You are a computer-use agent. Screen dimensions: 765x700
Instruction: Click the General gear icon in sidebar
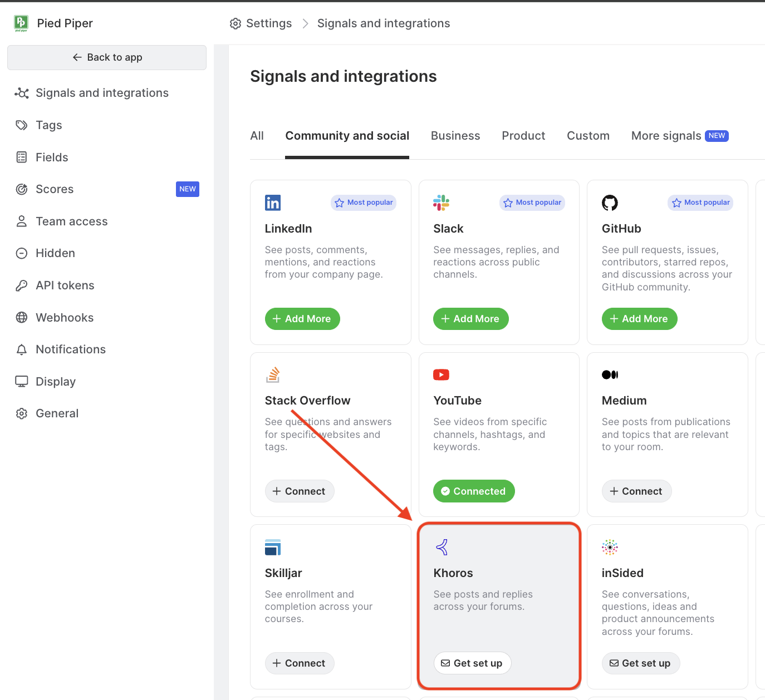(x=22, y=413)
